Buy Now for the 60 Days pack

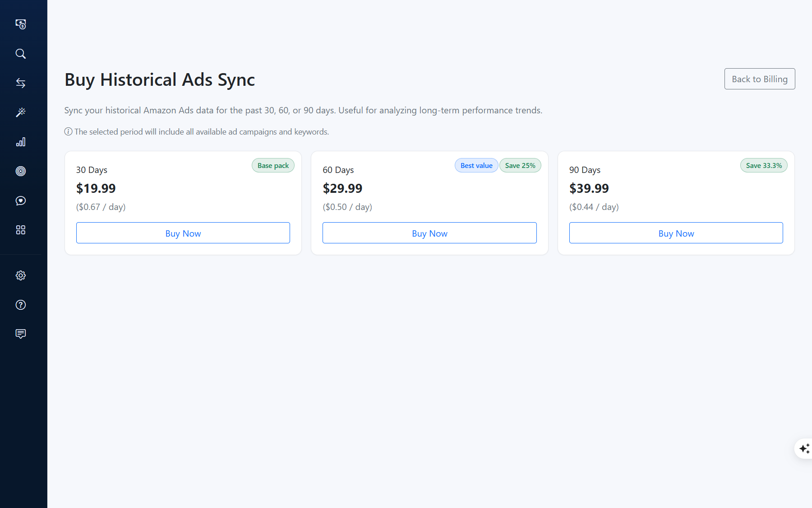[429, 233]
